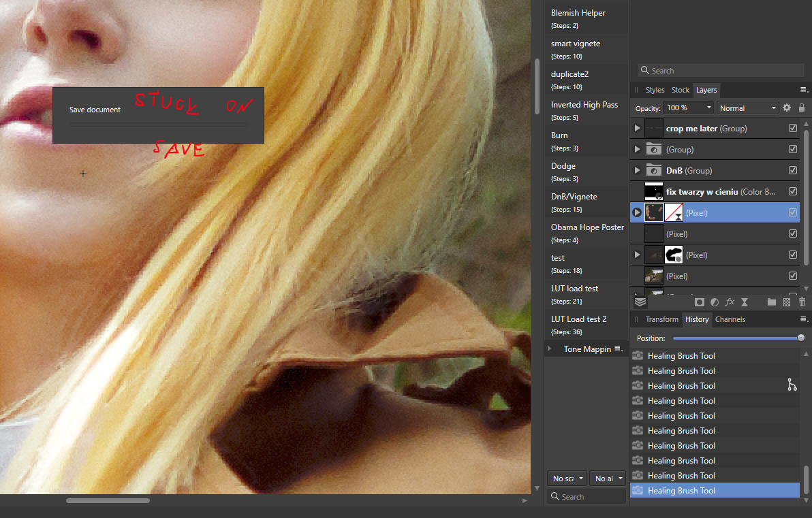Delete layer with the trash icon
Image resolution: width=812 pixels, height=518 pixels.
pyautogui.click(x=802, y=302)
